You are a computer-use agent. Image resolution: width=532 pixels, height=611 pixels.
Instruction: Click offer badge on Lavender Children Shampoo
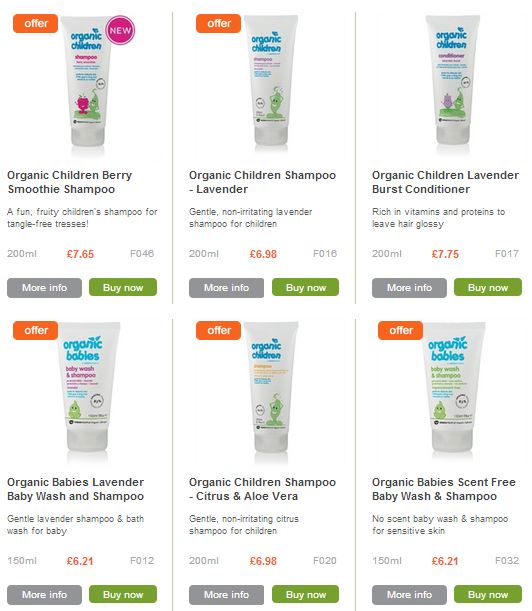[x=218, y=23]
